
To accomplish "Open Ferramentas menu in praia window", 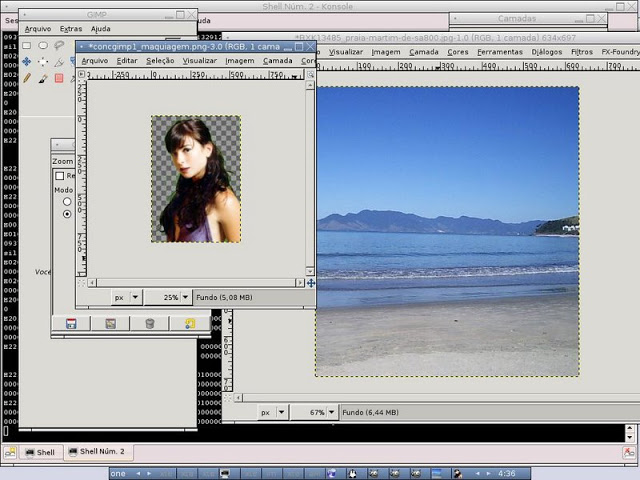I will pos(500,52).
